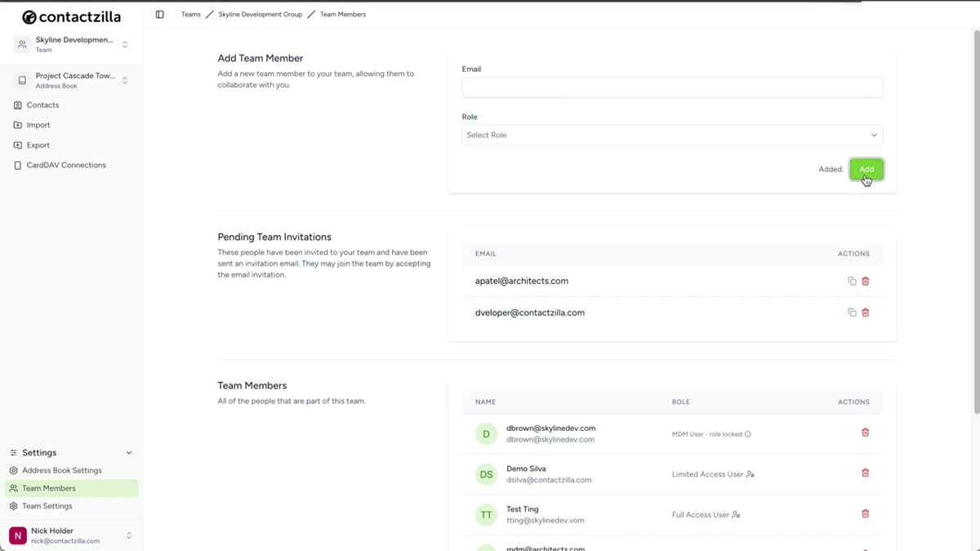Click inside the Email input field
The height and width of the screenshot is (551, 980).
point(671,87)
